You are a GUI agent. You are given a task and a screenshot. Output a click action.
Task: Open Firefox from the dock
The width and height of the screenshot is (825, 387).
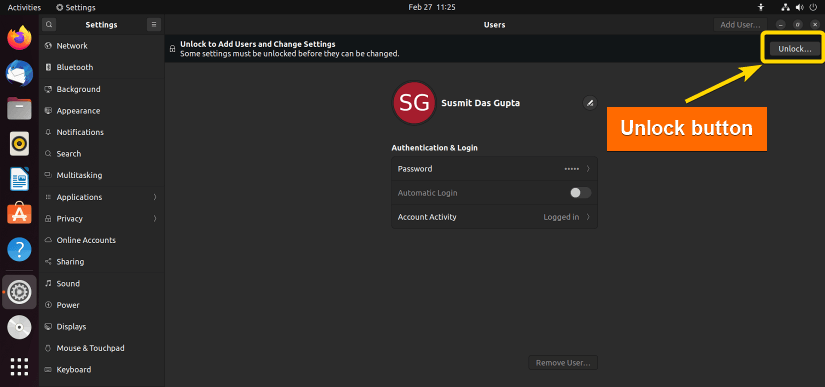point(19,38)
